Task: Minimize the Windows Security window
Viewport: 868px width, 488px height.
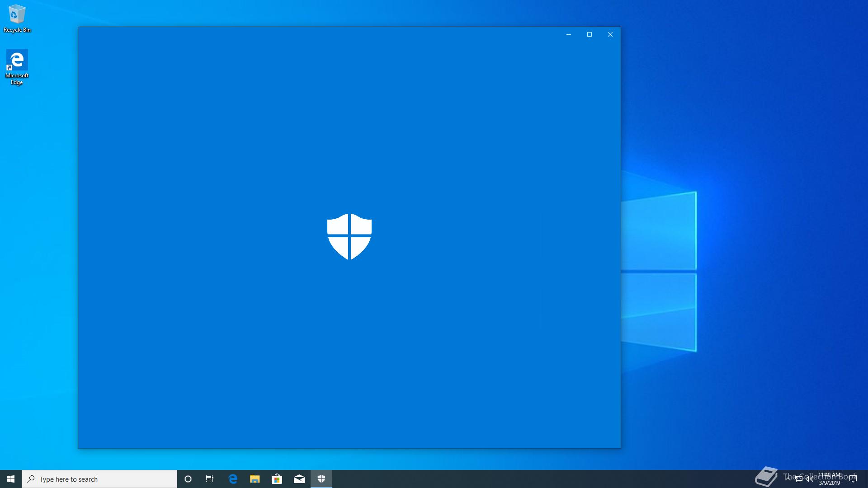Action: (x=569, y=34)
